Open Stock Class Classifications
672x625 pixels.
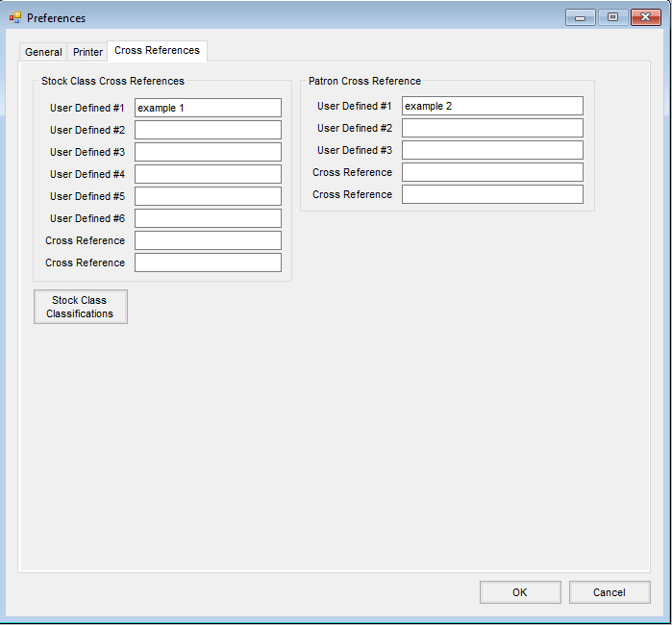[81, 307]
